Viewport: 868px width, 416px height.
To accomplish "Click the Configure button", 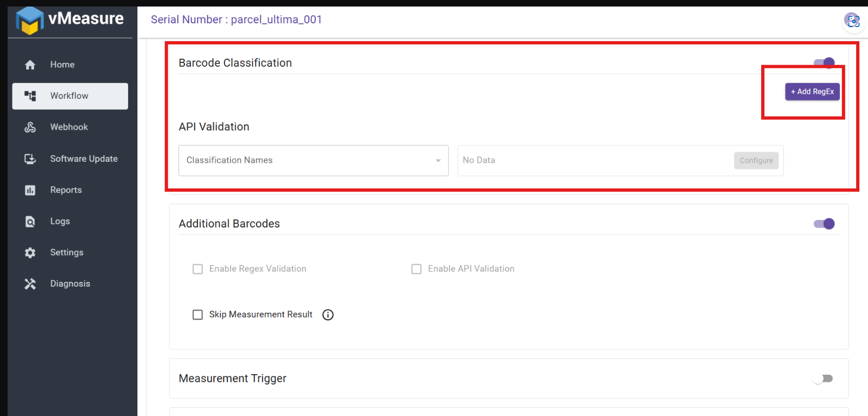I will click(756, 160).
